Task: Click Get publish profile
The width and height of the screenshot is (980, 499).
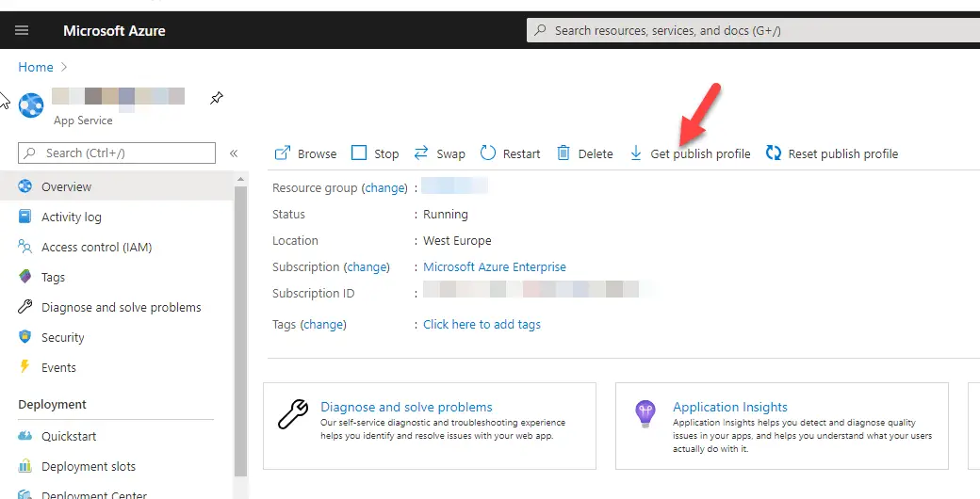Action: pyautogui.click(x=700, y=153)
